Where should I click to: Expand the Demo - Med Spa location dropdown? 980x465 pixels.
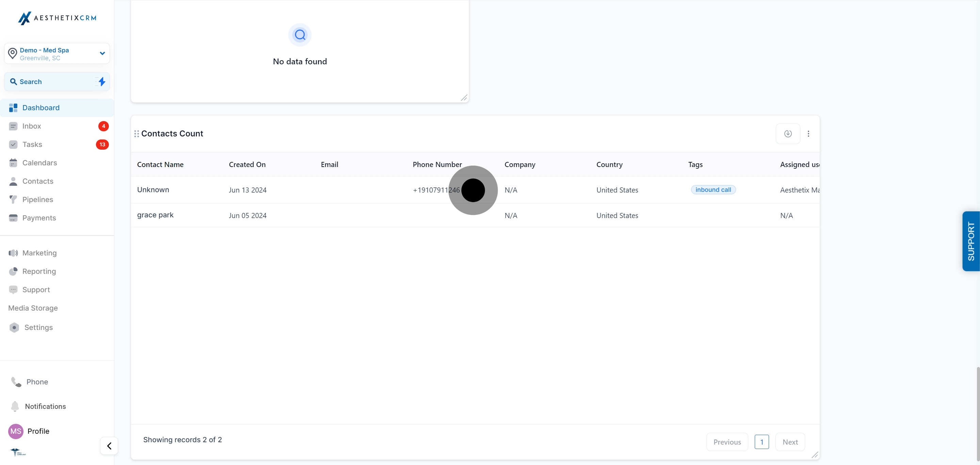pos(102,53)
